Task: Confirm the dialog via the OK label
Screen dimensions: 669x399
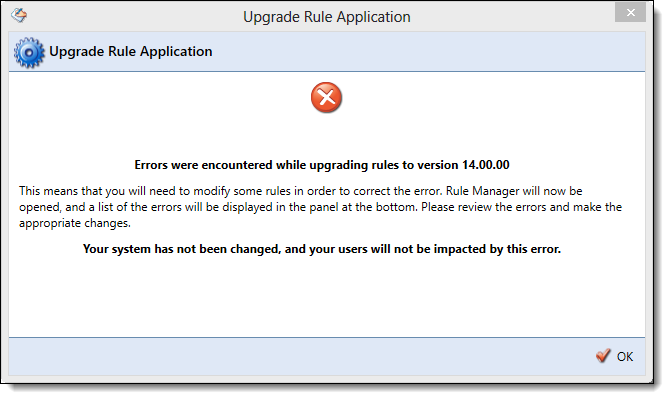Action: click(625, 357)
